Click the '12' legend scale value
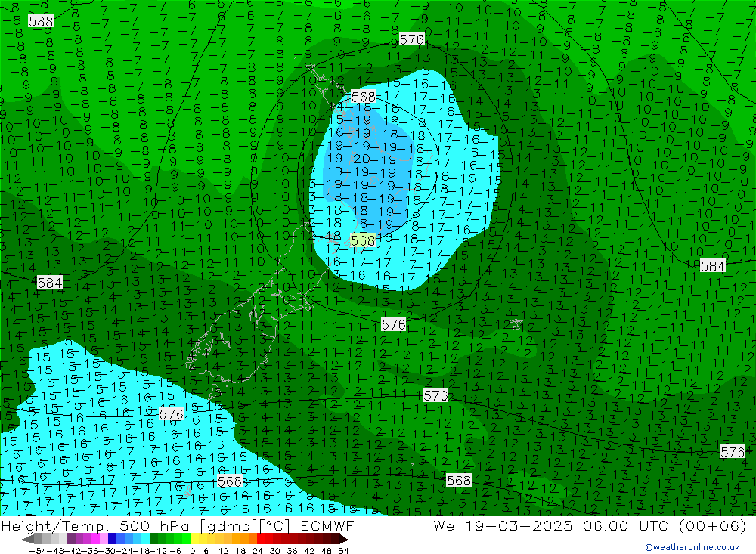The image size is (756, 554). pos(224,551)
